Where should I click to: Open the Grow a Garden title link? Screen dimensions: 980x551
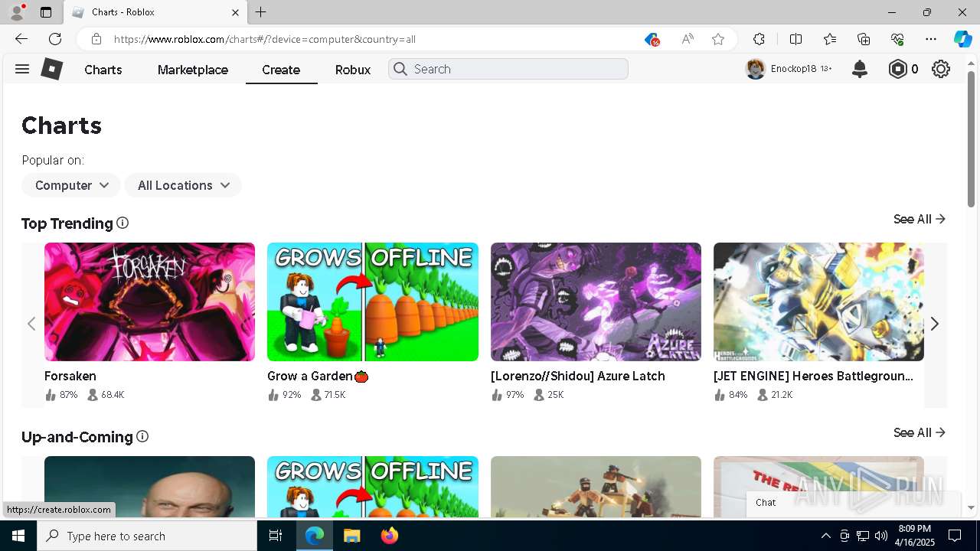click(318, 376)
